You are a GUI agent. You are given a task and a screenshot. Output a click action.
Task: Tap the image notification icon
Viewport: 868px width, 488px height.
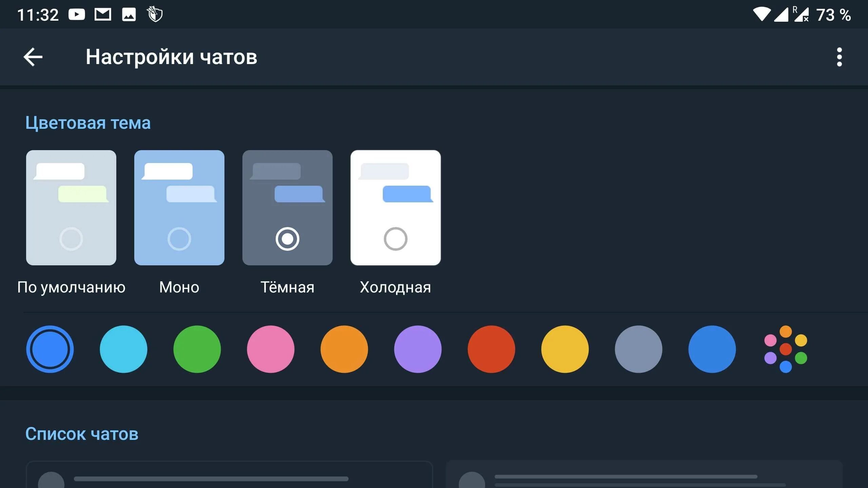[x=129, y=15]
